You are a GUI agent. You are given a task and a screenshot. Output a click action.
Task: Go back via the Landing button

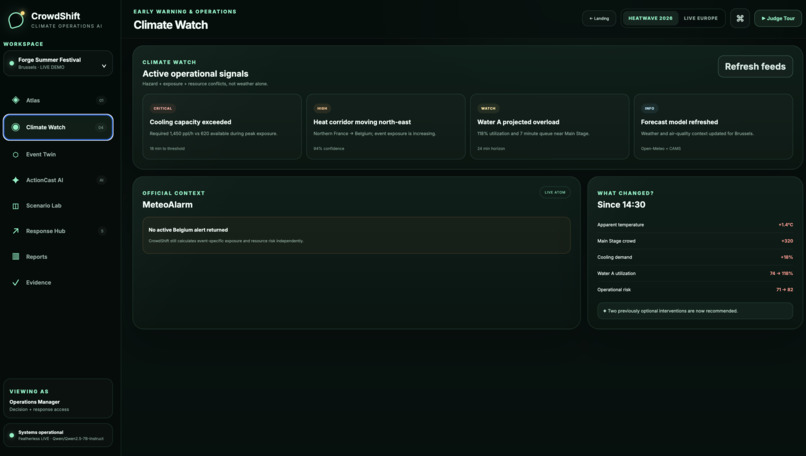point(599,18)
